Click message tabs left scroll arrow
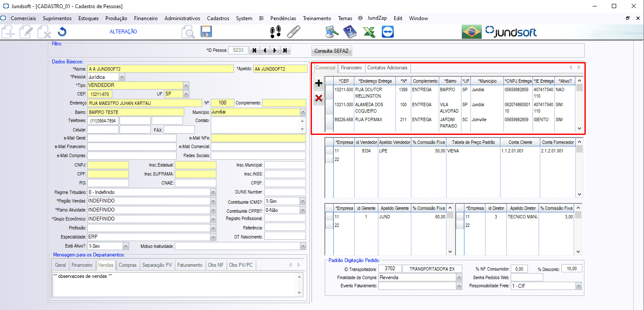 (x=291, y=265)
